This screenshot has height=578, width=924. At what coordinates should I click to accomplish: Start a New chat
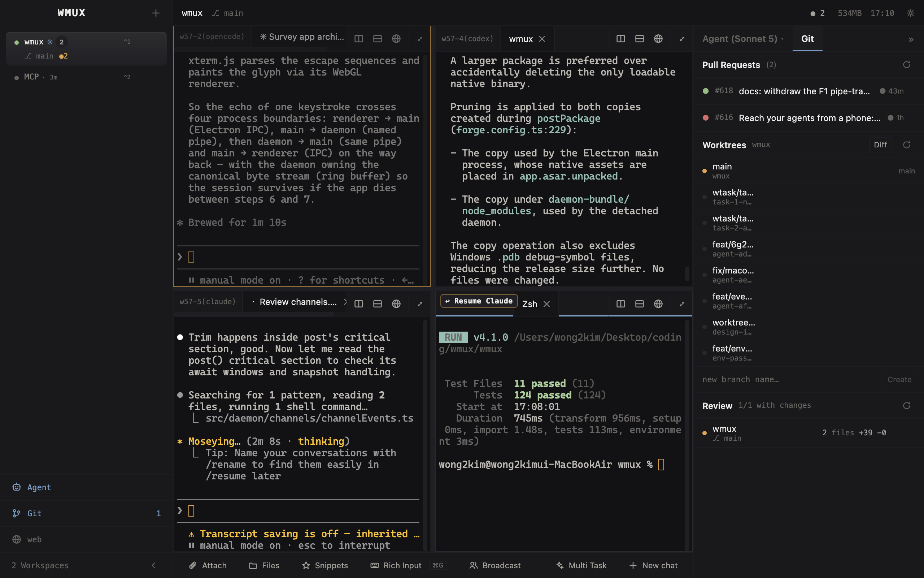tap(653, 565)
